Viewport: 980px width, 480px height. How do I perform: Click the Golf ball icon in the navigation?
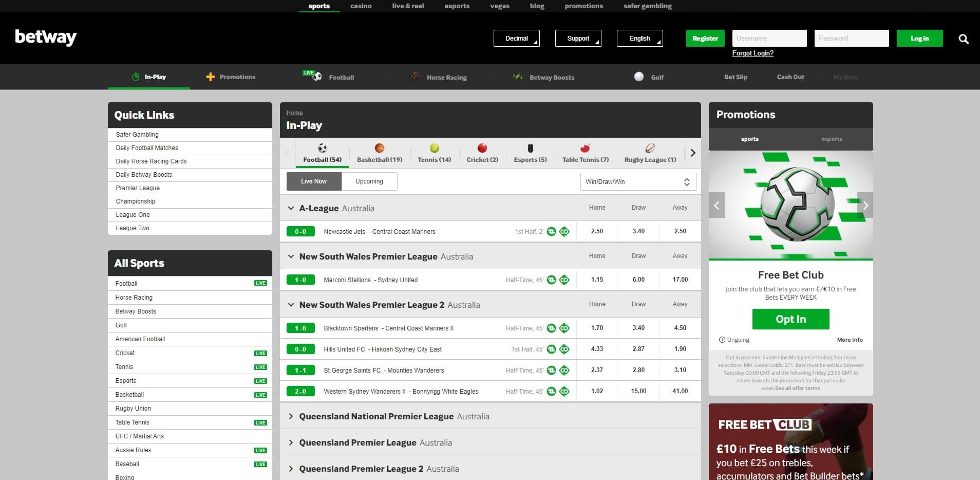point(638,77)
